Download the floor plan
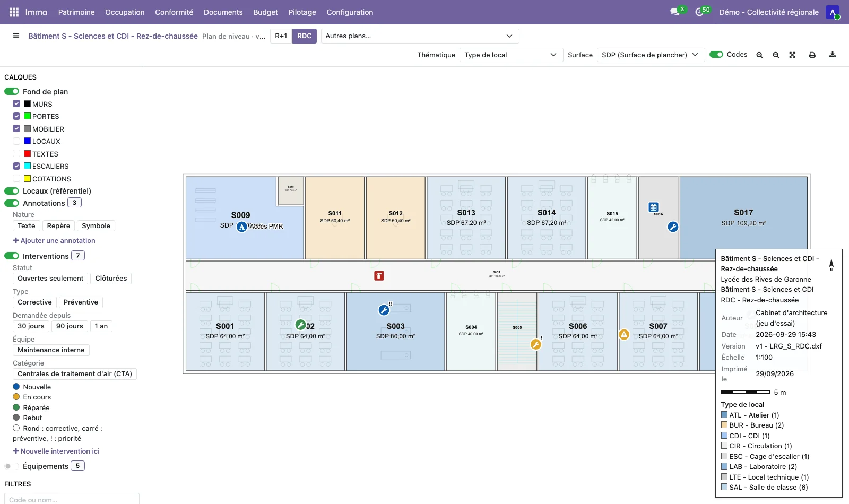The height and width of the screenshot is (504, 849). [833, 55]
